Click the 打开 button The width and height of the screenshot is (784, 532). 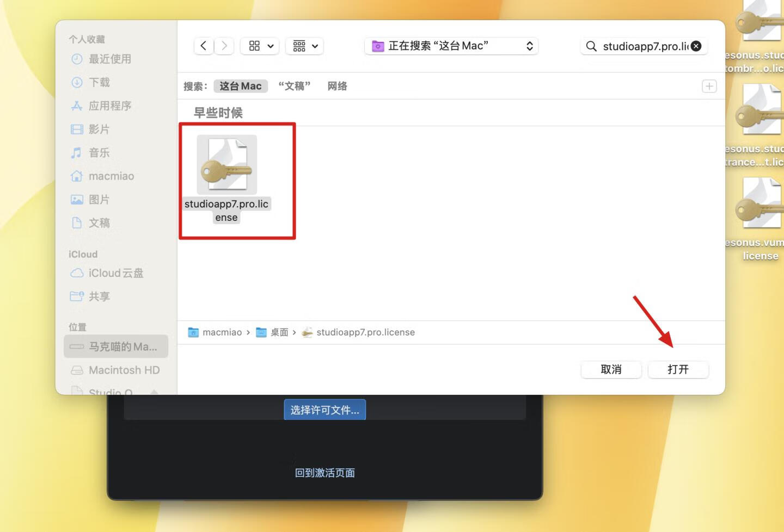click(678, 369)
